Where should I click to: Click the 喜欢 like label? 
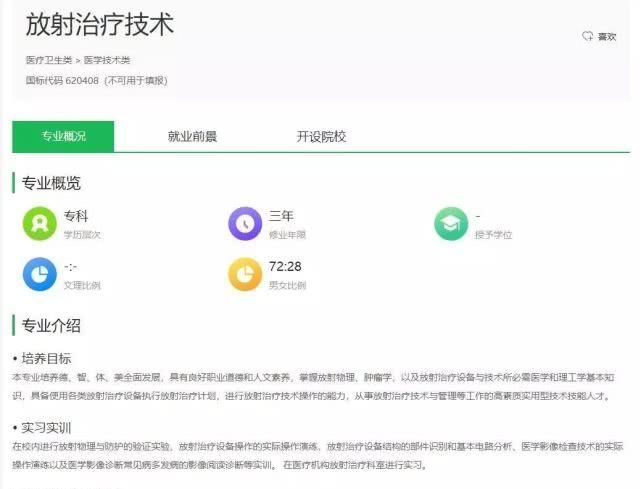[607, 37]
